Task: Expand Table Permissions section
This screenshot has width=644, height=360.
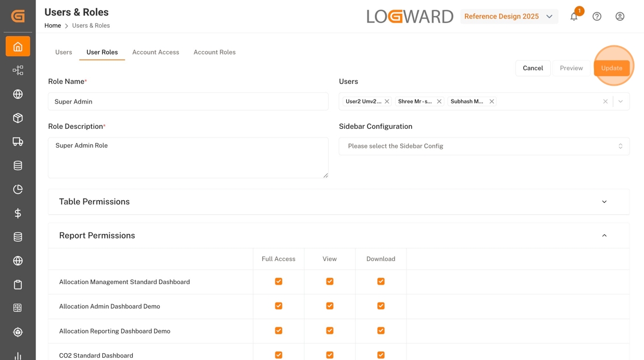Action: click(x=339, y=202)
